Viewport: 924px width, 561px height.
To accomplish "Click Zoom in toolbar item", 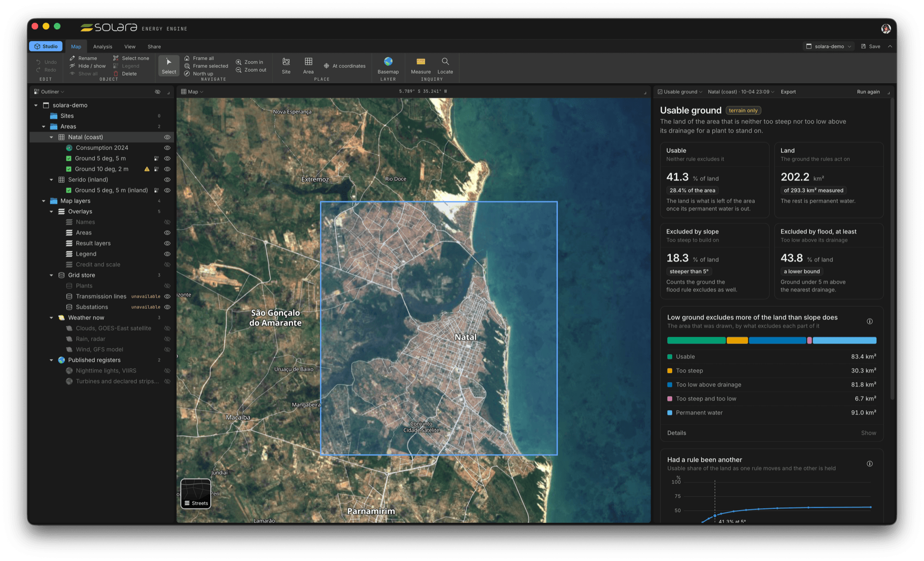I will pos(249,62).
